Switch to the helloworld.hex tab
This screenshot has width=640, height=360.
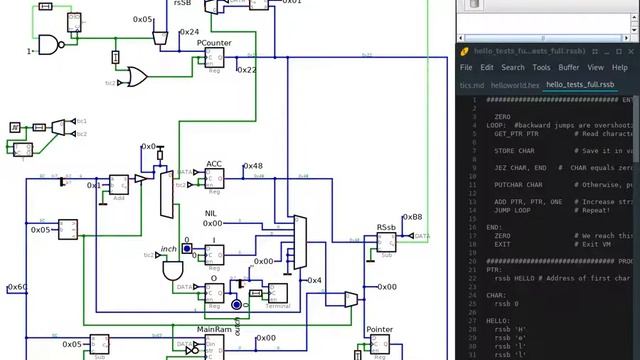click(515, 85)
